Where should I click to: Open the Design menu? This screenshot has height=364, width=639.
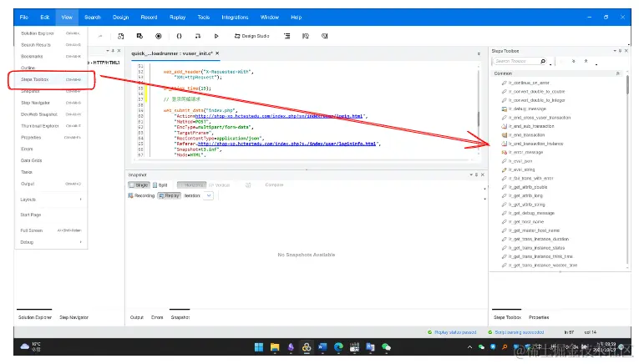pyautogui.click(x=120, y=17)
